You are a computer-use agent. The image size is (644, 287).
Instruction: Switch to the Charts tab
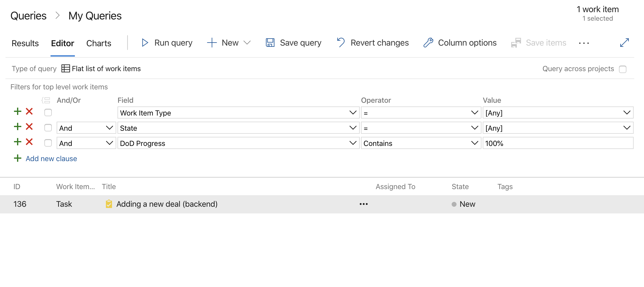pyautogui.click(x=98, y=43)
